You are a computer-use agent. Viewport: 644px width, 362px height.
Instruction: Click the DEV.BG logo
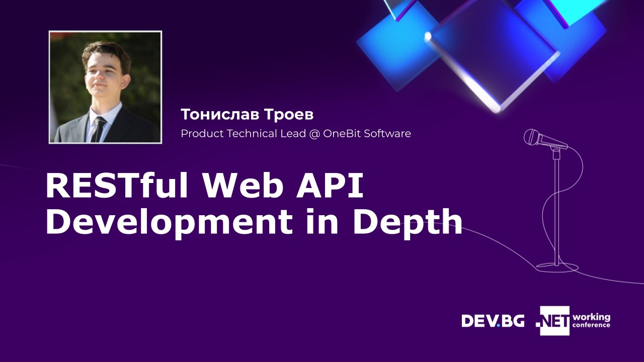[493, 320]
